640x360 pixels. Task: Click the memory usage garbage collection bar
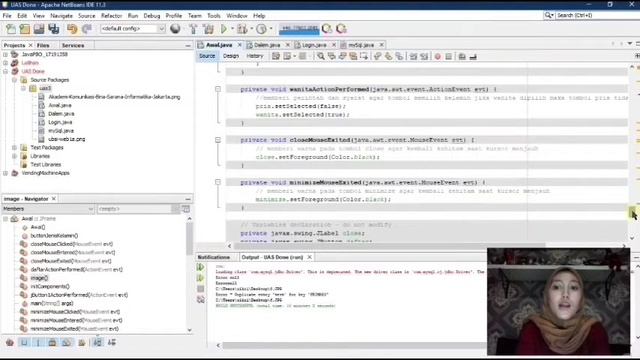[x=299, y=29]
